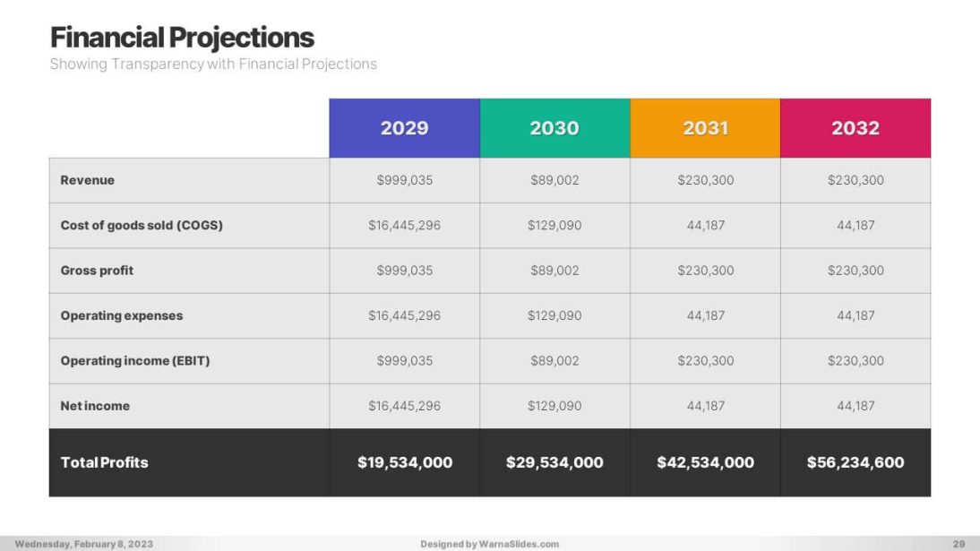
Task: Select the orange 2031 column header
Action: 705,128
